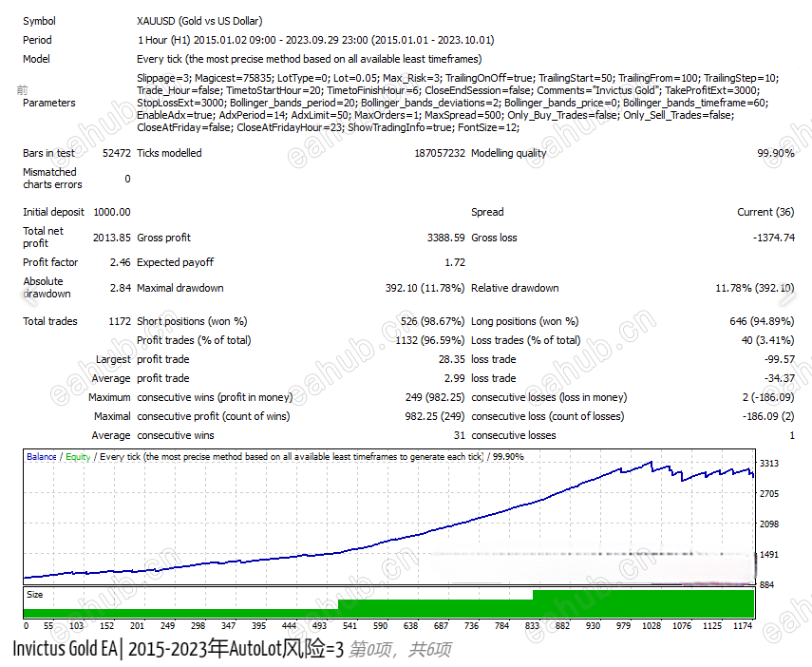Click the 'Ticks modelled' label
This screenshot has height=667, width=812.
pos(169,153)
